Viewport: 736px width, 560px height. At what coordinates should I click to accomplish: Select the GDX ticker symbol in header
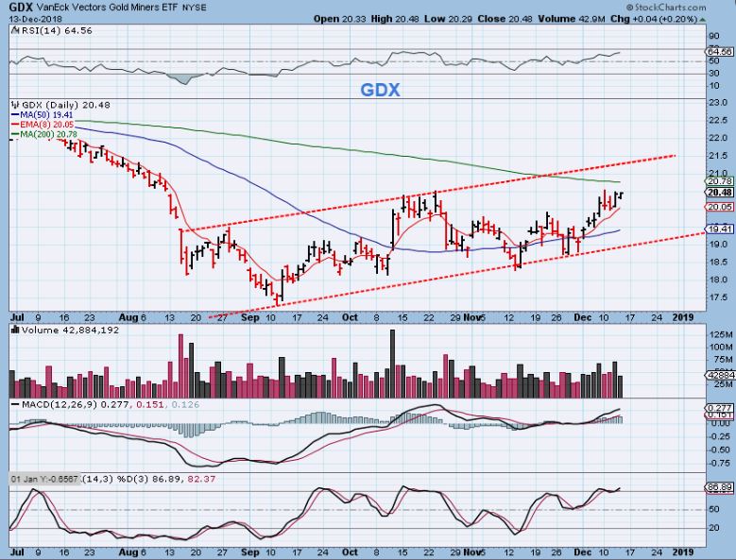coord(21,7)
